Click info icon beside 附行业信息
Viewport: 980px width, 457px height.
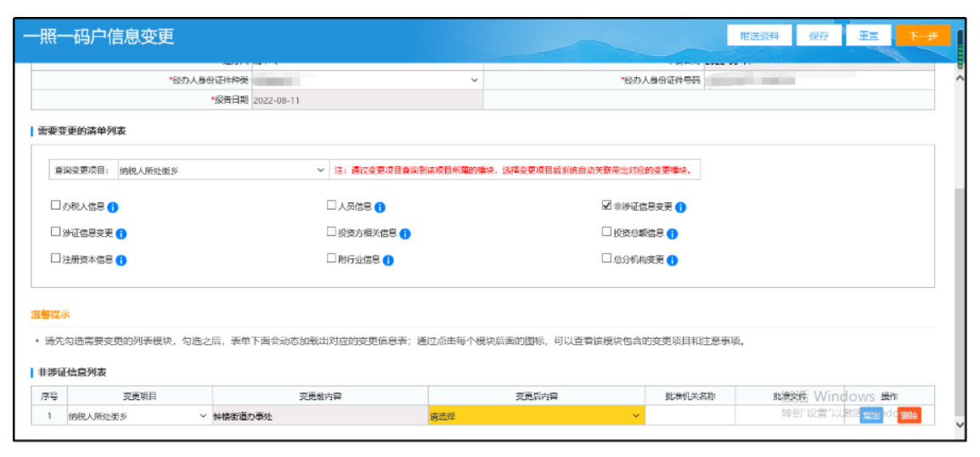coord(388,260)
